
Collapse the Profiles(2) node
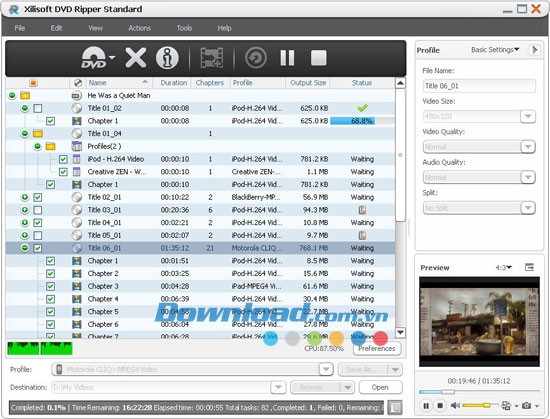[x=38, y=146]
